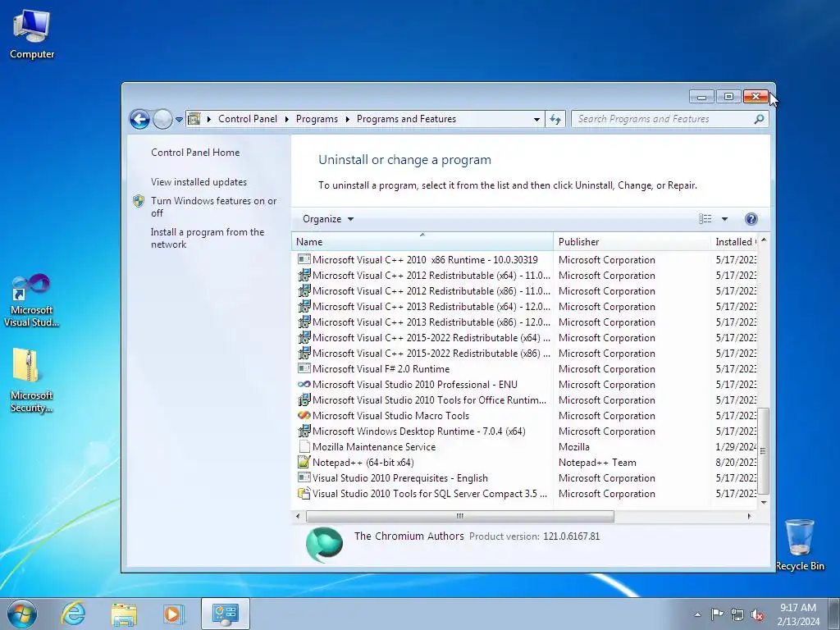Select Visual C++ 2012 Redistributable (x86) icon
This screenshot has height=630, width=840.
point(304,291)
